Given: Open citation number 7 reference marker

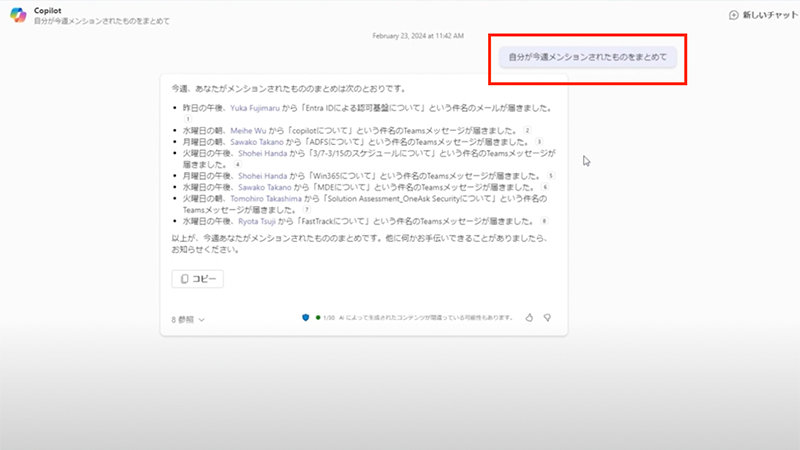Looking at the screenshot, I should tap(307, 210).
